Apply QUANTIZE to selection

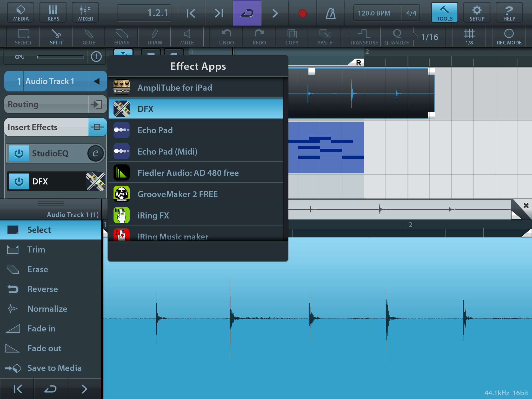[397, 37]
